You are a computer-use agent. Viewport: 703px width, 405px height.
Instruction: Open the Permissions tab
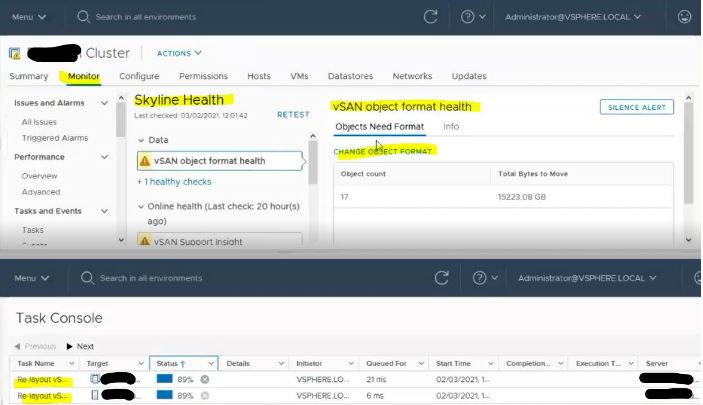coord(203,76)
